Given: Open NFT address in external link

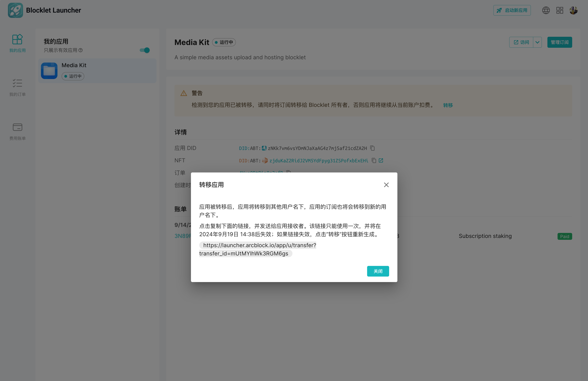Looking at the screenshot, I should 381,160.
